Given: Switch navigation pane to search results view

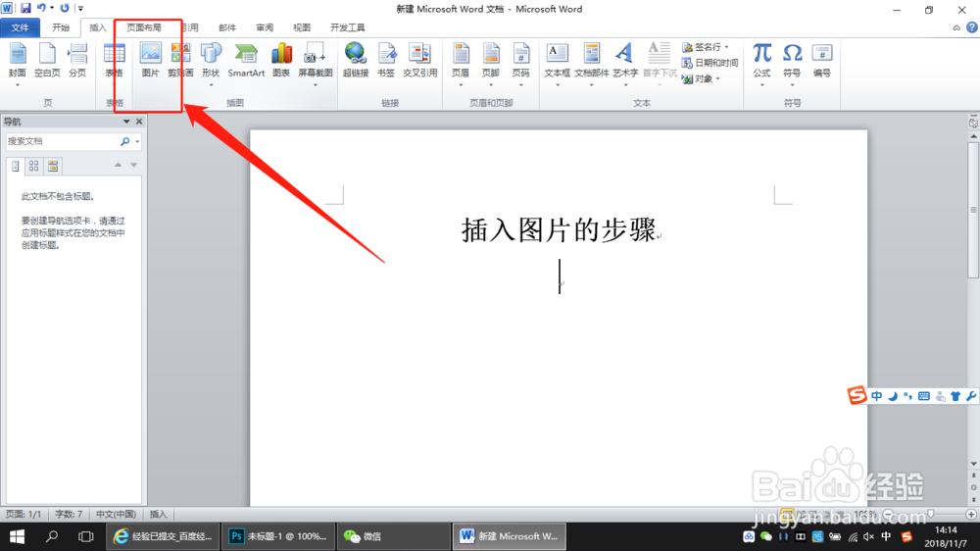Looking at the screenshot, I should 53,166.
